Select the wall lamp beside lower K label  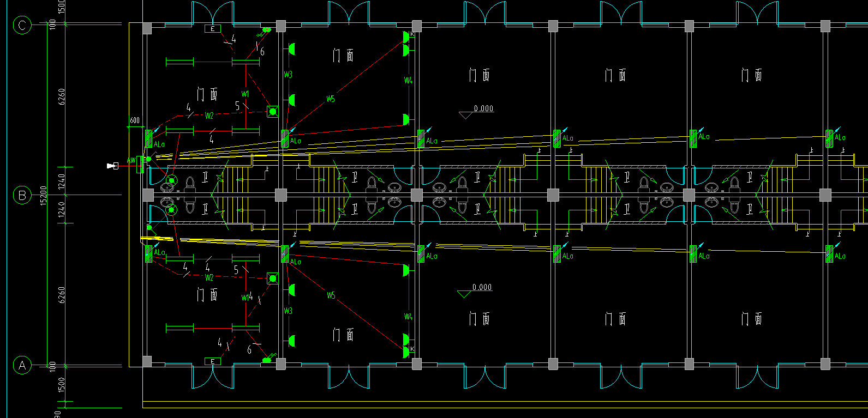[406, 353]
